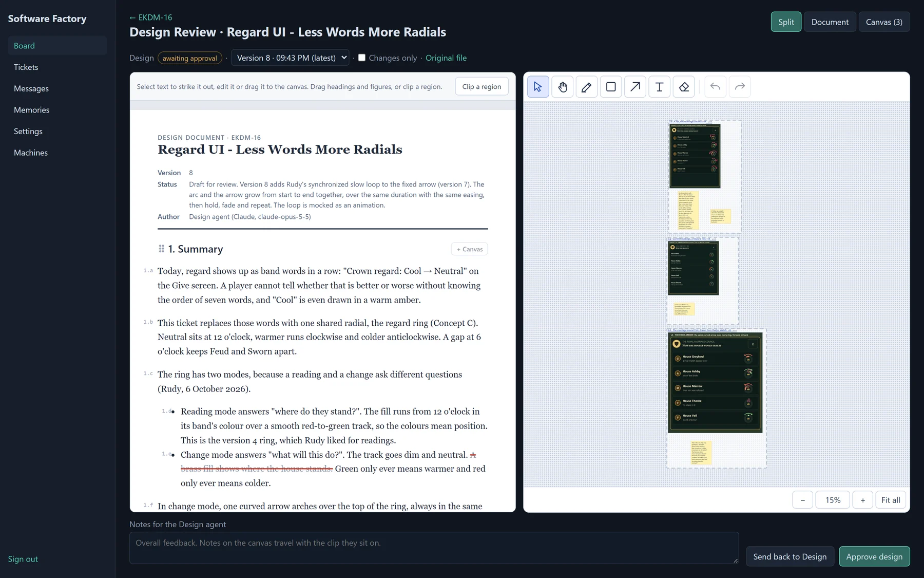Zoom out the canvas with minus button
Image resolution: width=924 pixels, height=578 pixels.
click(x=803, y=500)
